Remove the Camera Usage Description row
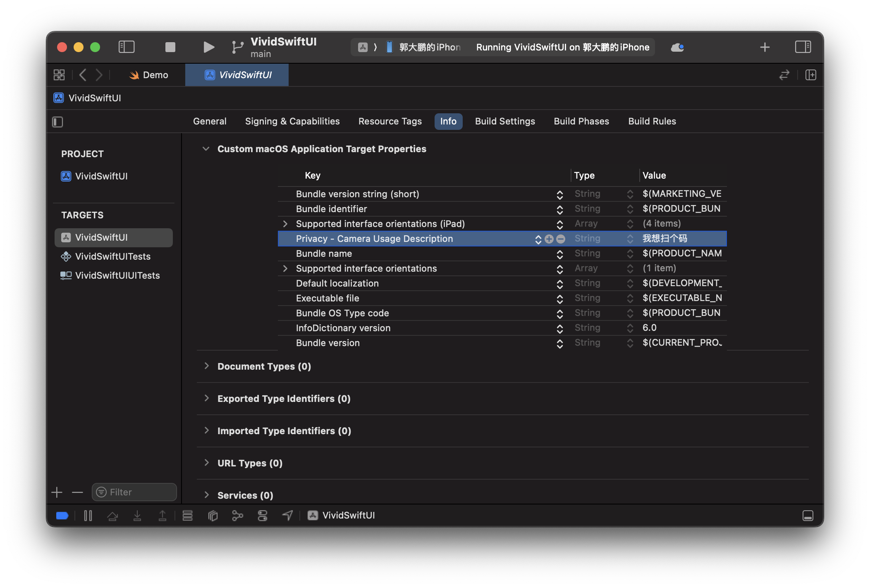 click(x=560, y=239)
